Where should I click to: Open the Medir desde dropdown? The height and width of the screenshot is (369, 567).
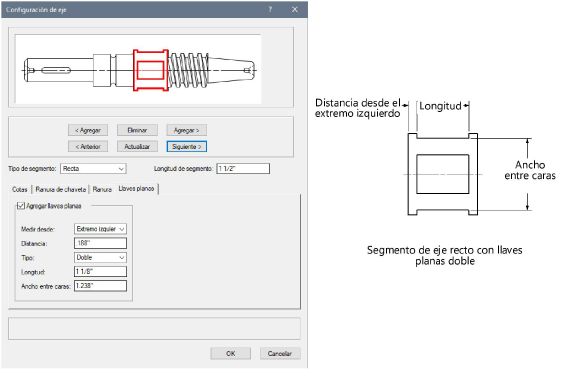(x=100, y=229)
